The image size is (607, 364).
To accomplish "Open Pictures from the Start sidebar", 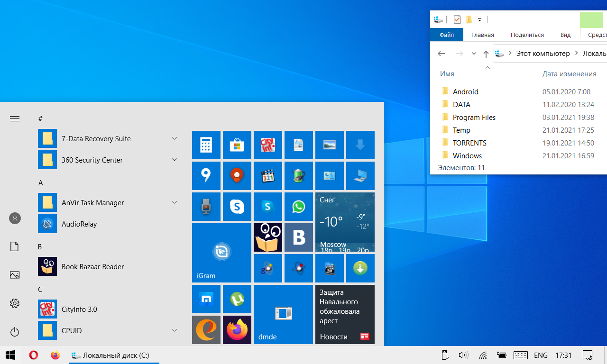I will coord(15,275).
